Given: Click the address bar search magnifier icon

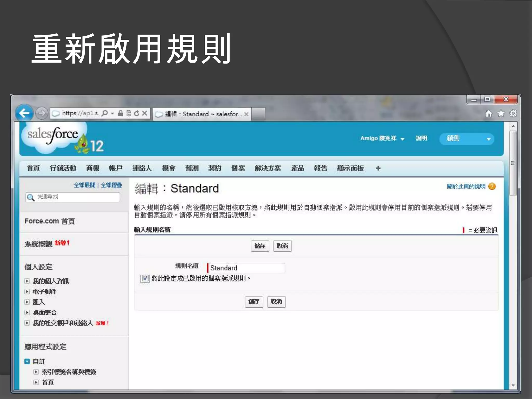Looking at the screenshot, I should pos(104,113).
